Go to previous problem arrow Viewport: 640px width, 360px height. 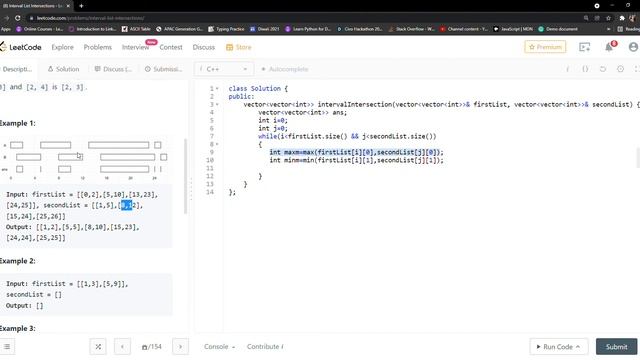point(122,347)
